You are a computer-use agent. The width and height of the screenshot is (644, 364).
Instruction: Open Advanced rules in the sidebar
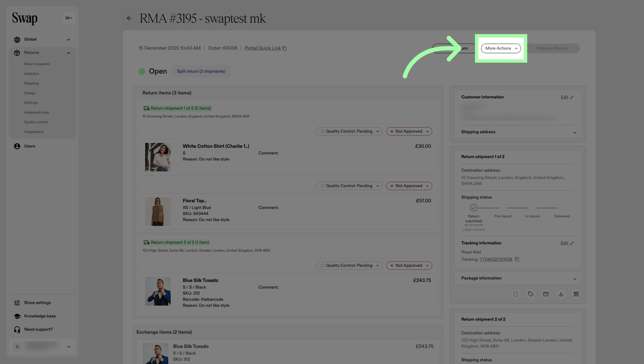(37, 113)
